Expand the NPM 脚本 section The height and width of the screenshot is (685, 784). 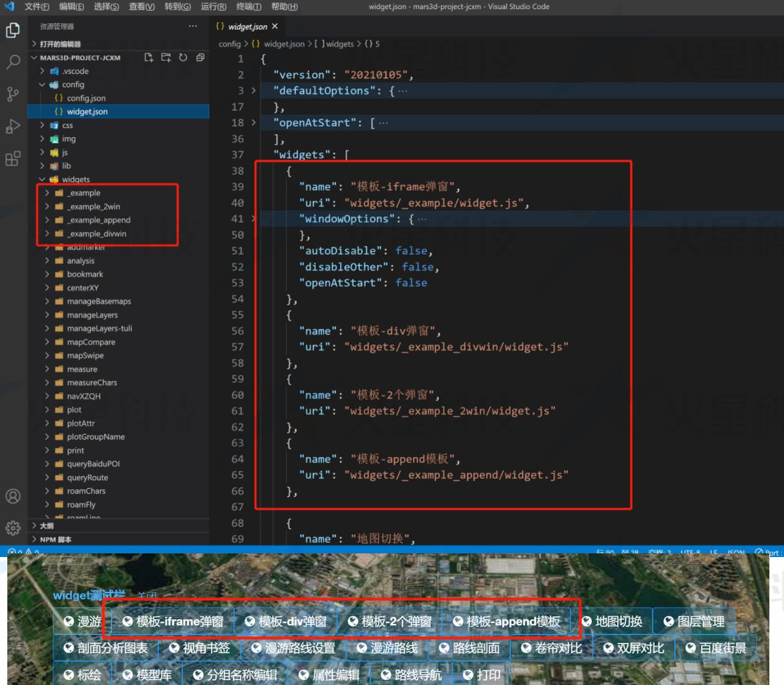point(119,539)
